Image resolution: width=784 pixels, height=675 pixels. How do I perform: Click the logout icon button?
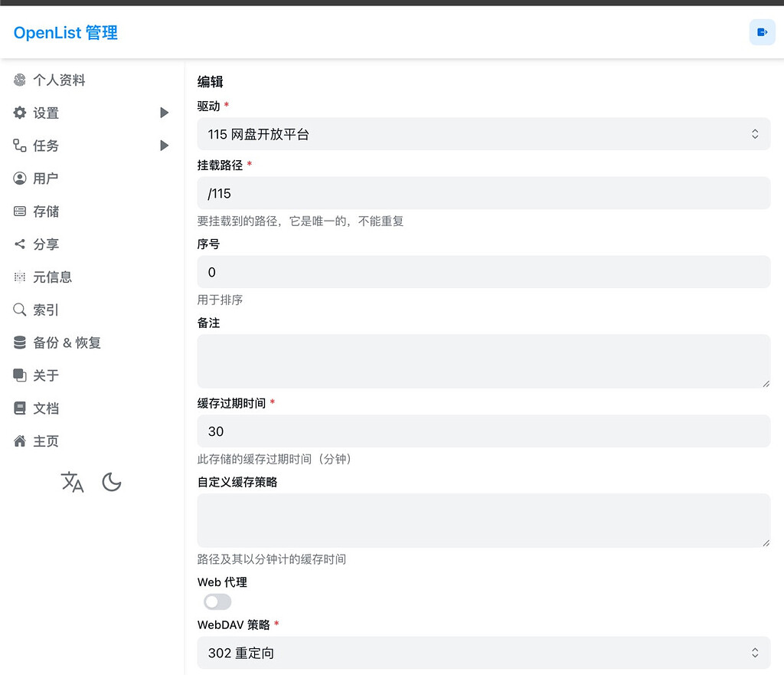tap(762, 32)
